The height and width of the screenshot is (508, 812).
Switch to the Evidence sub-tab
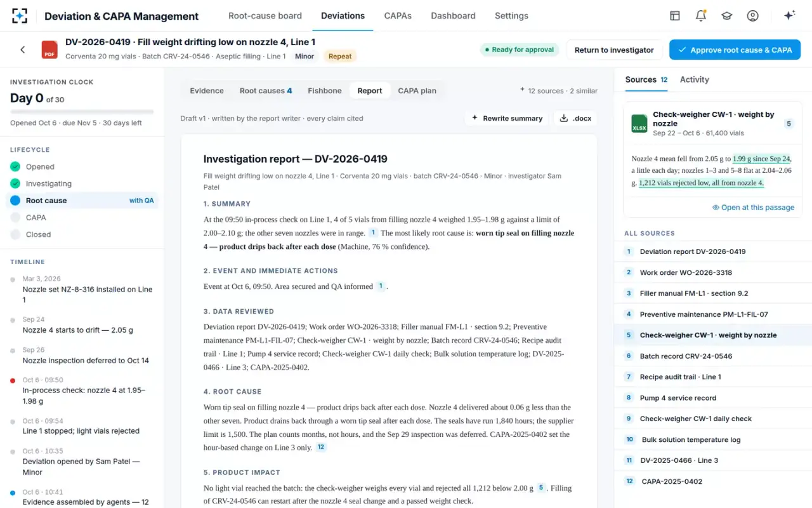click(207, 91)
